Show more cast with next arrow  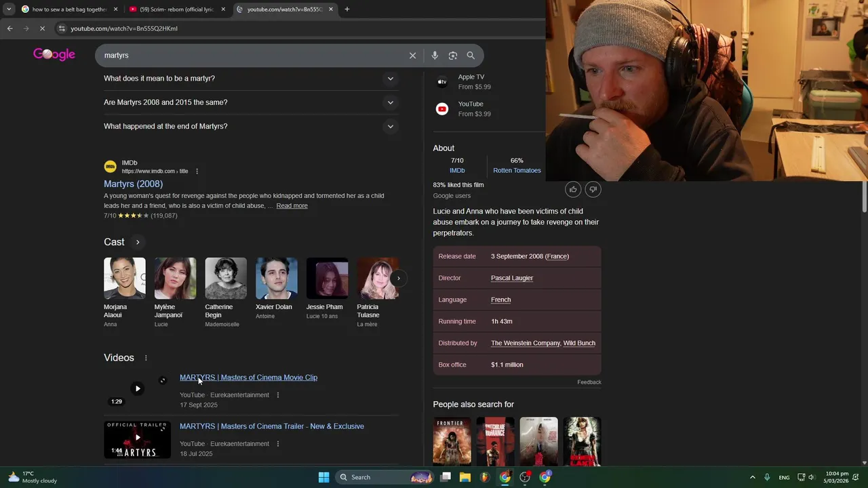click(399, 278)
